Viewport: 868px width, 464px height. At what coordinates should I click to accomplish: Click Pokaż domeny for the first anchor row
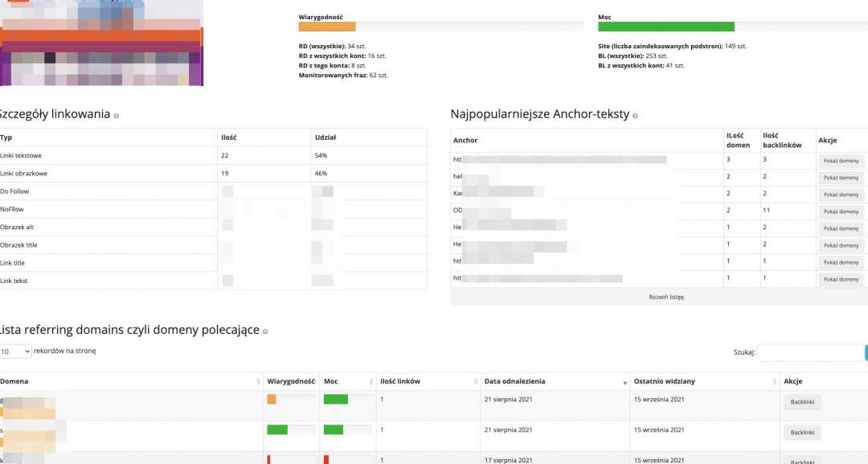pyautogui.click(x=841, y=161)
